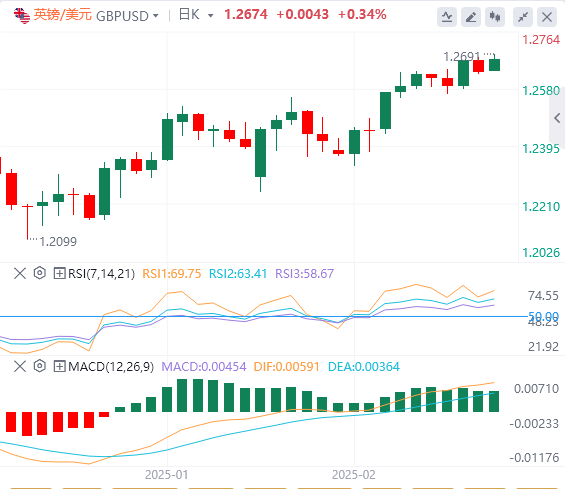
Task: Expand the side panel chevron on right edge
Action: pyautogui.click(x=557, y=118)
